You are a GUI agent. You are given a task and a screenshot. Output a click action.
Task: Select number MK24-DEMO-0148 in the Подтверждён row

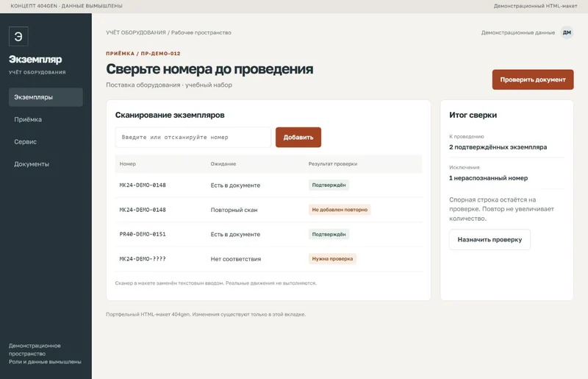(x=143, y=185)
